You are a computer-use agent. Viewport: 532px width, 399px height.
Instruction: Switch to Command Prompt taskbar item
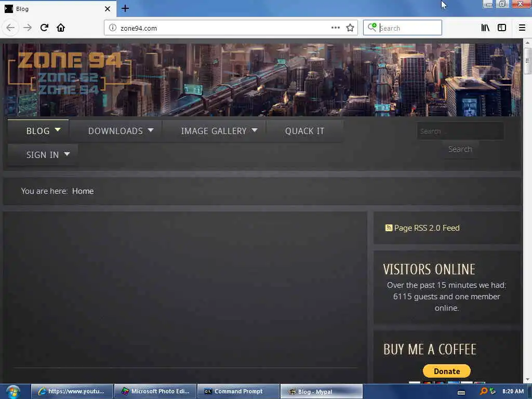(x=238, y=391)
